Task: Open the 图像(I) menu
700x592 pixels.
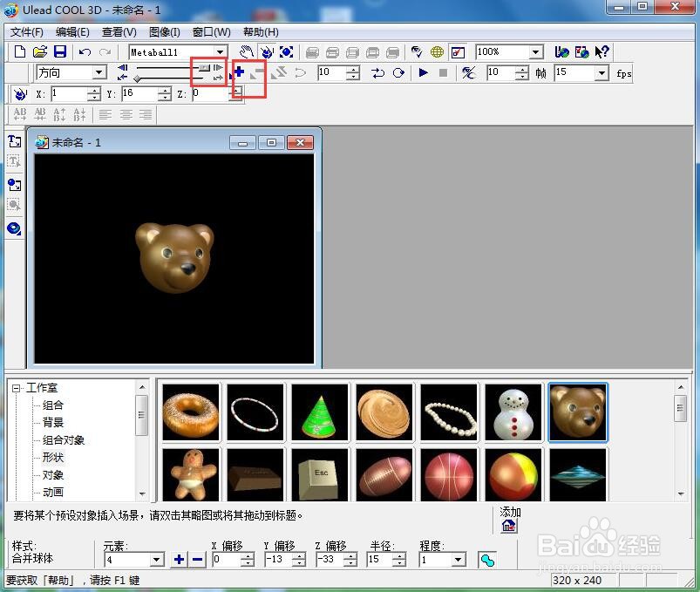Action: coord(164,32)
